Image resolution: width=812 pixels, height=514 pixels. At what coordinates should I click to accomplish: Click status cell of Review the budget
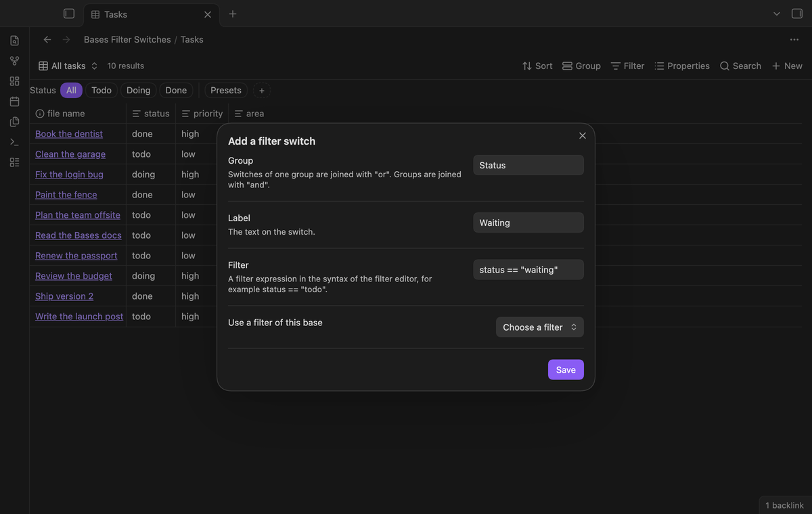point(151,276)
